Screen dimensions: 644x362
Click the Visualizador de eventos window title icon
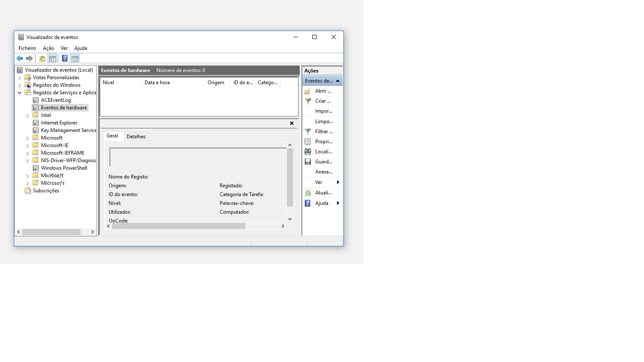(x=21, y=37)
